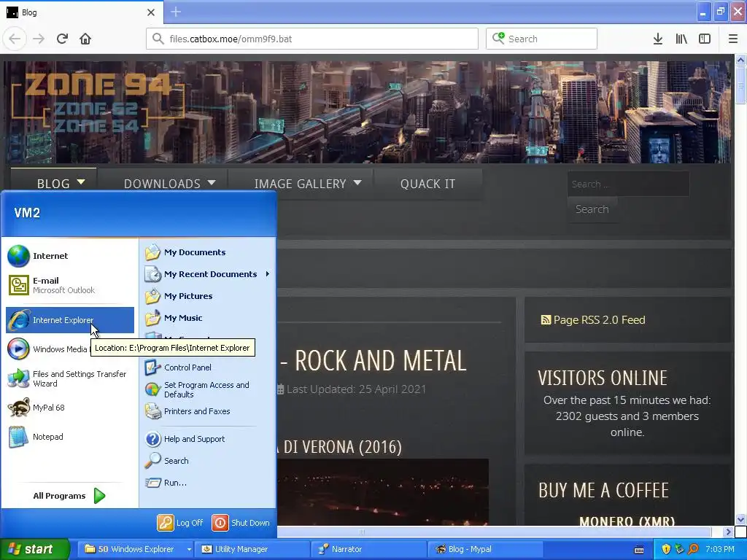The image size is (747, 560).
Task: Reload the page with the refresh icon
Action: (62, 39)
